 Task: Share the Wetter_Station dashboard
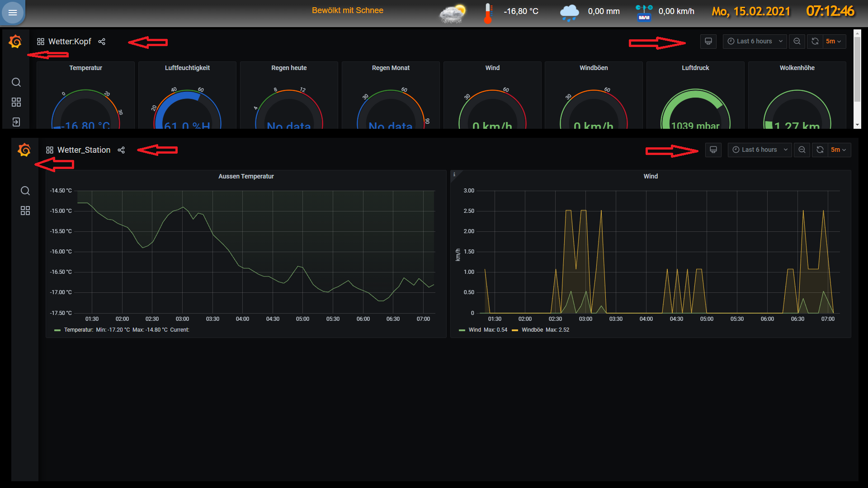pos(121,150)
